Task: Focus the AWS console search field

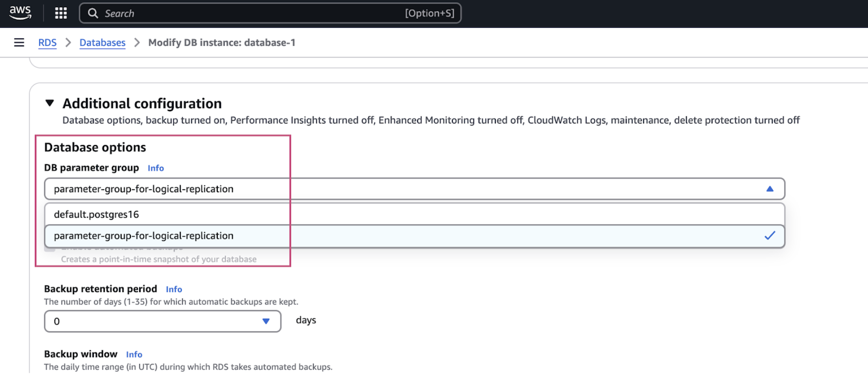Action: (x=270, y=13)
